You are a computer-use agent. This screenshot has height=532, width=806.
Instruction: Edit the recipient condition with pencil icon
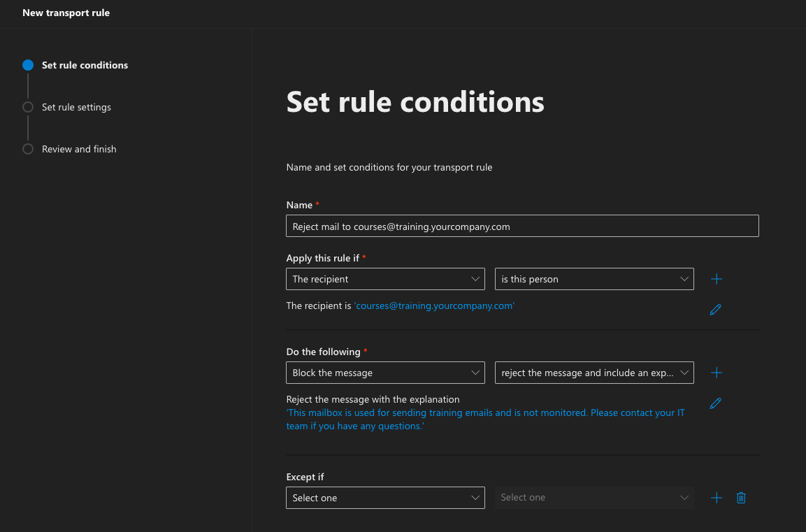click(x=715, y=310)
